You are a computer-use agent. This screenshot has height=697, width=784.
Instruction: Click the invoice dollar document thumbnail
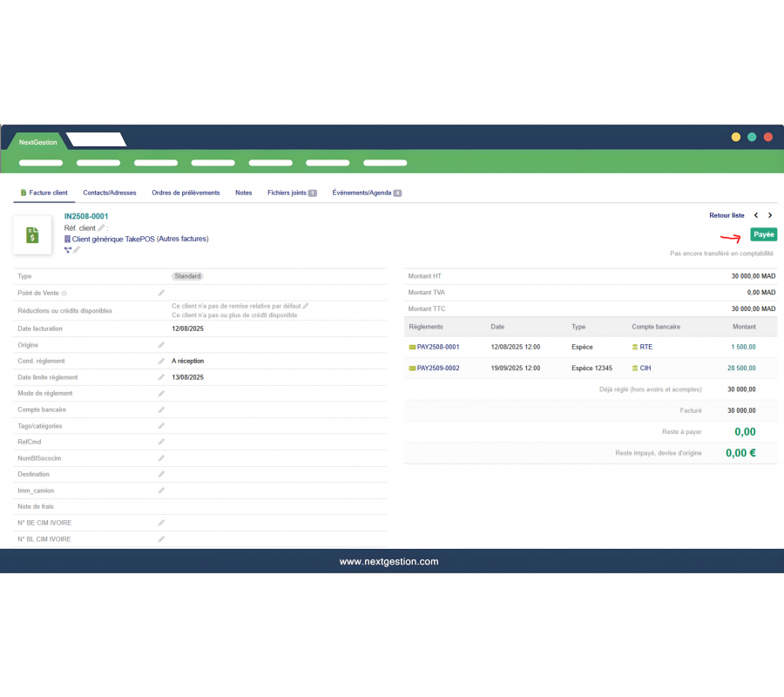[32, 235]
